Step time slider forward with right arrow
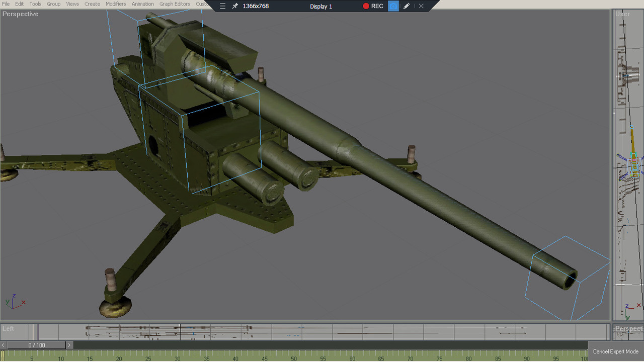 point(69,345)
